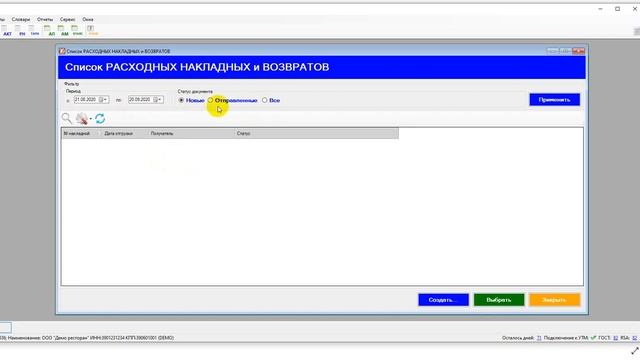Open the Окна menu

[x=88, y=19]
